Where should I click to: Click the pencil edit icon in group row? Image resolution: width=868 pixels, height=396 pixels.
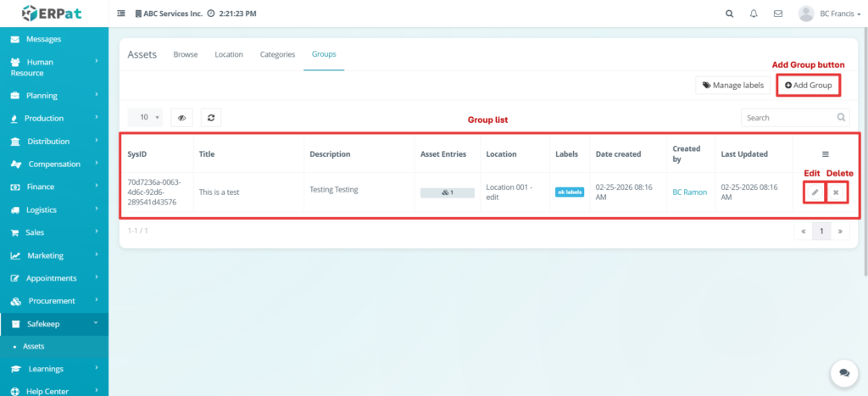pyautogui.click(x=815, y=192)
